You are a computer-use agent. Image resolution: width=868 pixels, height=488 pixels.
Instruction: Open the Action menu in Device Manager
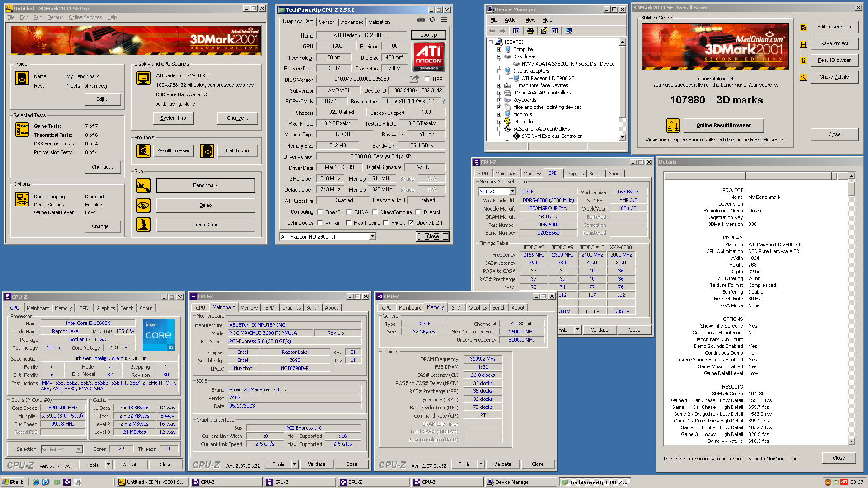click(511, 20)
